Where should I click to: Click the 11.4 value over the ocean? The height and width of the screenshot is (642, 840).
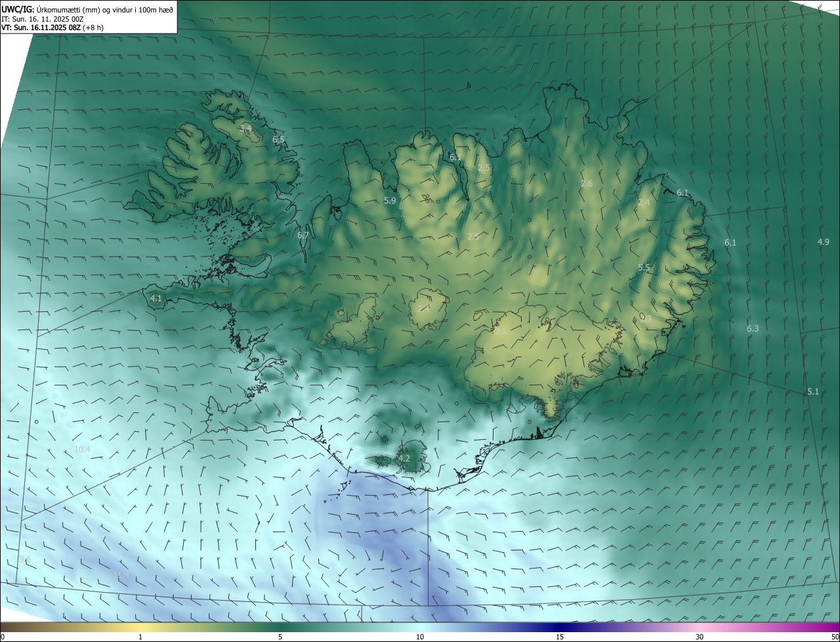pos(121,575)
